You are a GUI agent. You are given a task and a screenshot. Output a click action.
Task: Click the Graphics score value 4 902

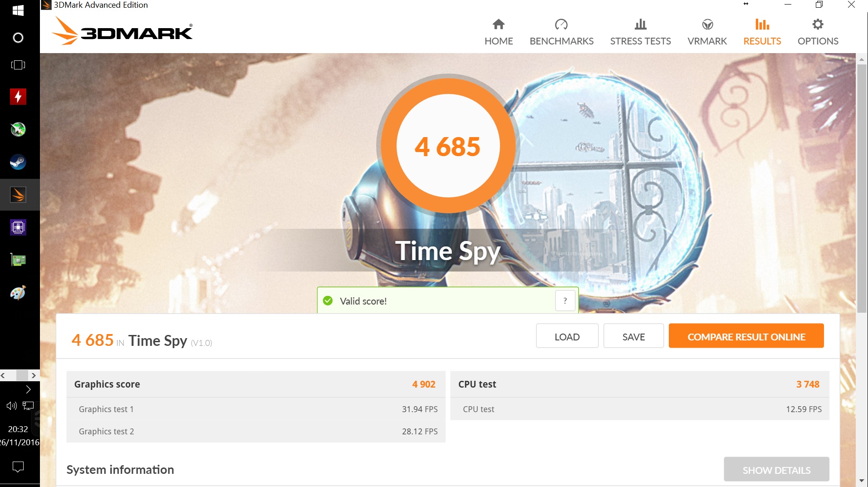(x=423, y=384)
